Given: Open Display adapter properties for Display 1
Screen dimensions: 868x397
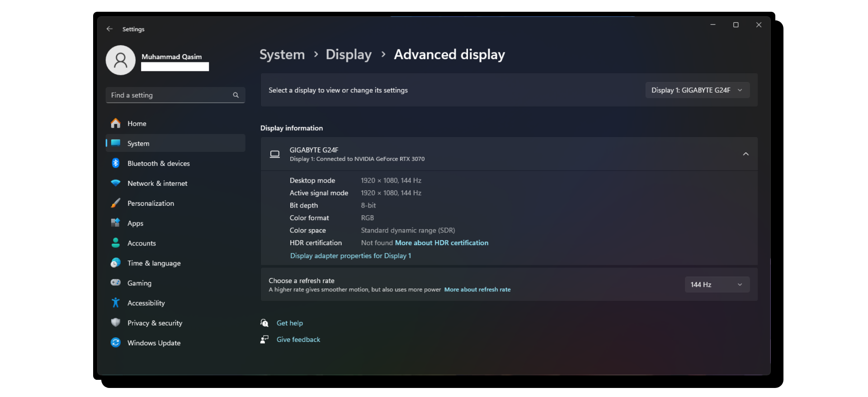Looking at the screenshot, I should coord(351,256).
